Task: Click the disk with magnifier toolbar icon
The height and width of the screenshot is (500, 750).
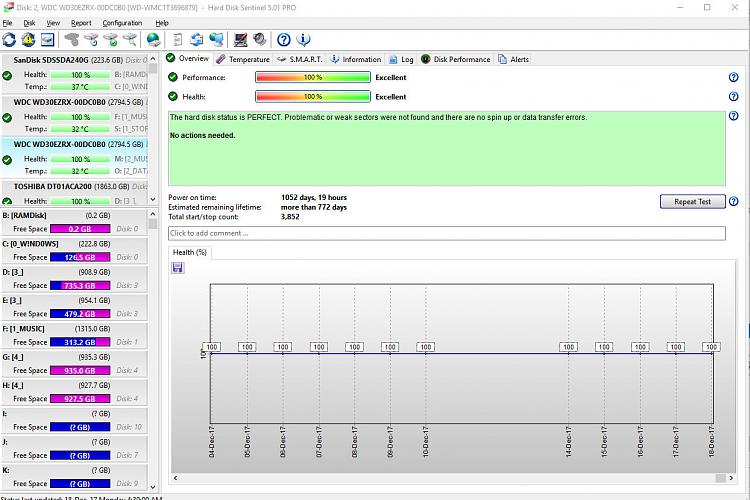Action: pos(130,40)
